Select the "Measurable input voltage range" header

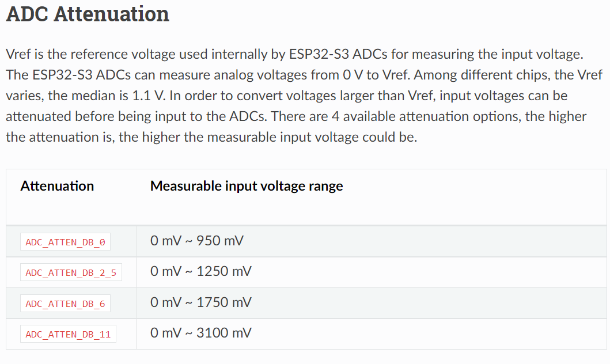tap(247, 186)
